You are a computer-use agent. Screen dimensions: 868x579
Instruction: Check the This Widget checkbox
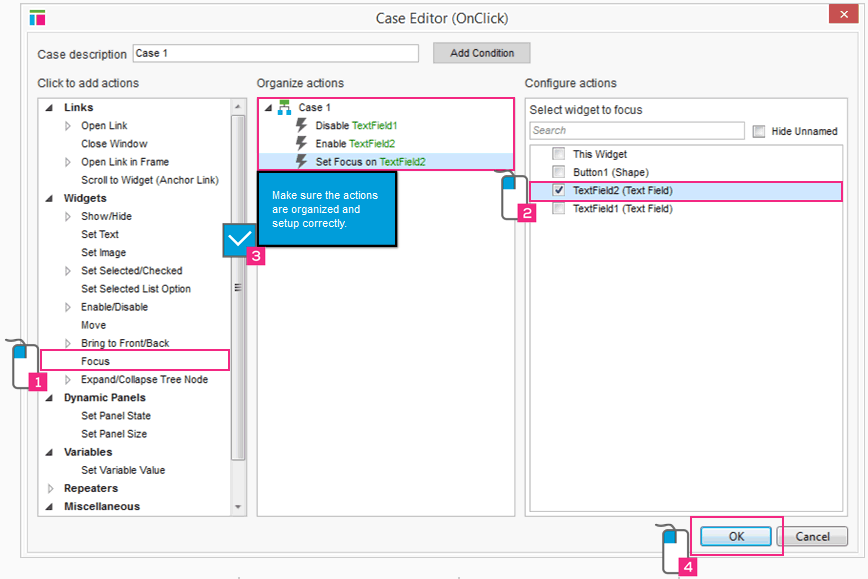point(558,154)
